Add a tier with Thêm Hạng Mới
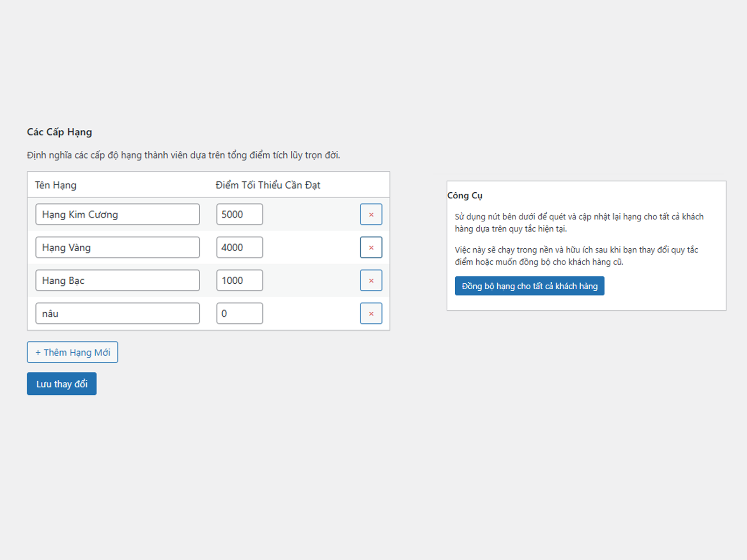Image resolution: width=747 pixels, height=560 pixels. point(72,352)
